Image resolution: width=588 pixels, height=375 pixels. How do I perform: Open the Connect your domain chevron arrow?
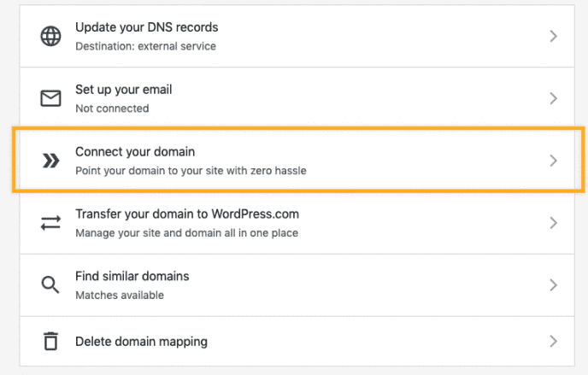(553, 161)
